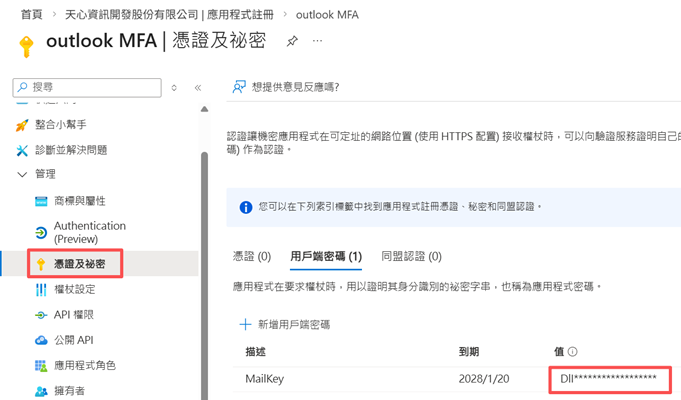Switch to the 憑證 (0) tab

[x=251, y=257]
